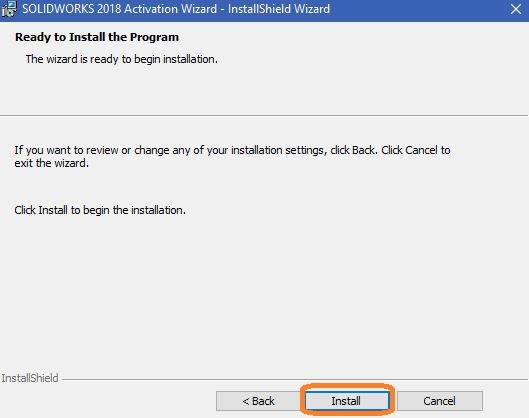Close the Activation Wizard window
Image resolution: width=529 pixels, height=418 pixels.
[516, 9]
